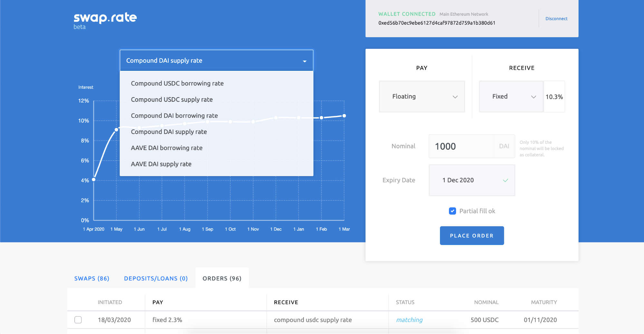This screenshot has height=334, width=644.
Task: Collapse the rate selector via its caret arrow
Action: click(304, 61)
